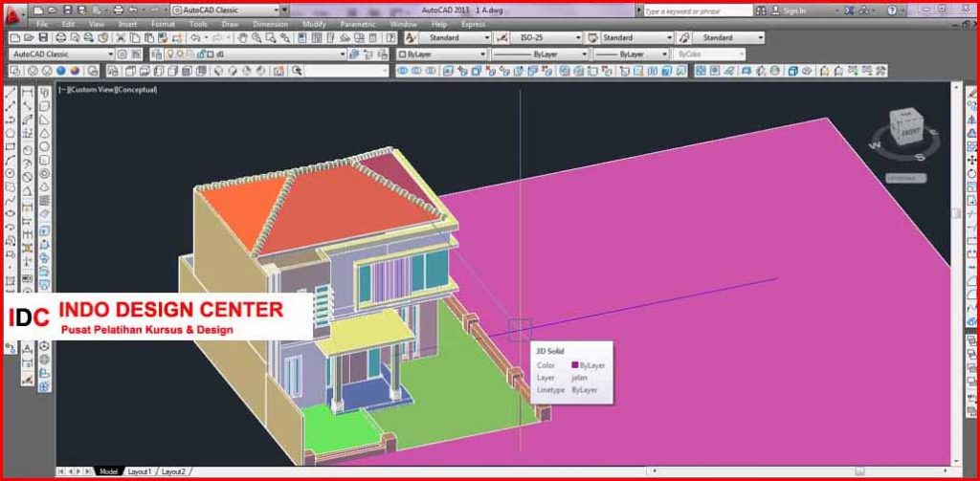Open the linetype ByLayer dropdown

[584, 55]
